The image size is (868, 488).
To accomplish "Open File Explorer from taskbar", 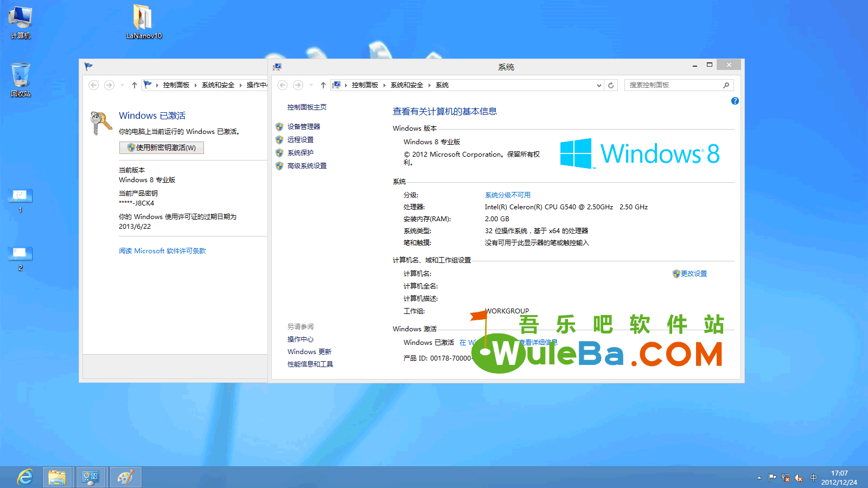I will point(57,477).
